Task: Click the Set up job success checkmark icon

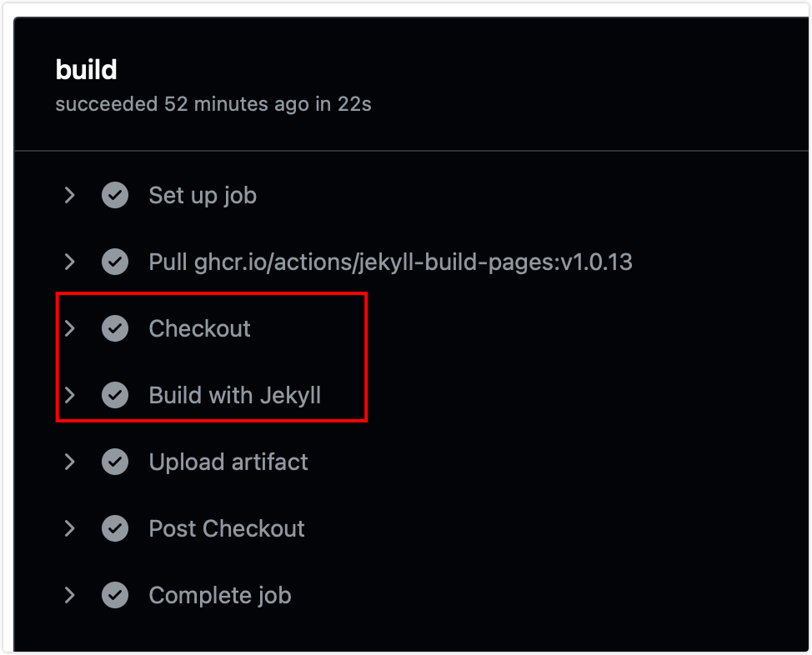Action: [x=115, y=195]
